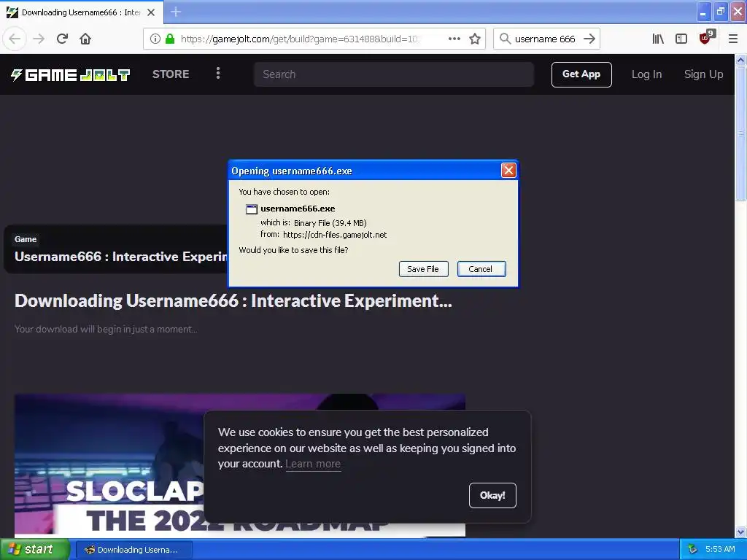The width and height of the screenshot is (747, 560).
Task: Click the 'Binary File (39.4 MB)' text
Action: (330, 223)
